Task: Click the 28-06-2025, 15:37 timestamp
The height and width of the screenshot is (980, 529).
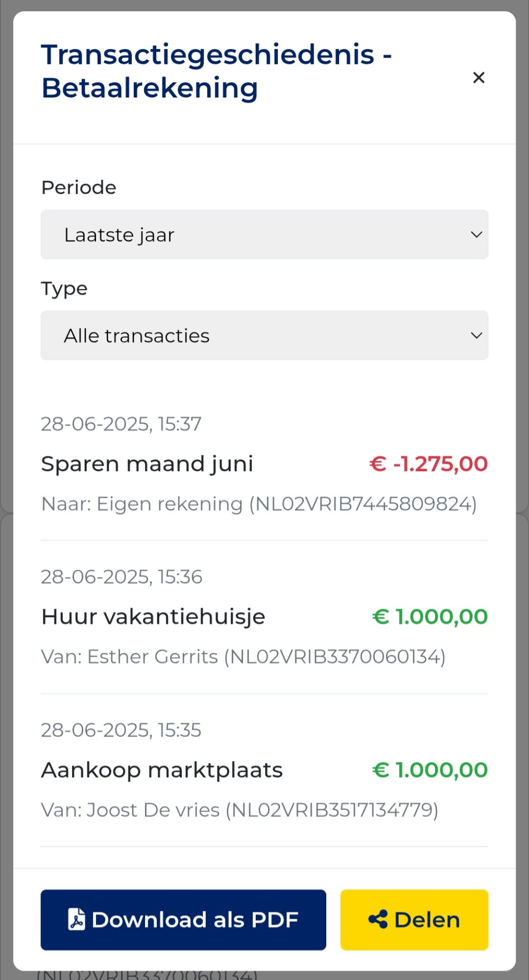Action: [121, 424]
